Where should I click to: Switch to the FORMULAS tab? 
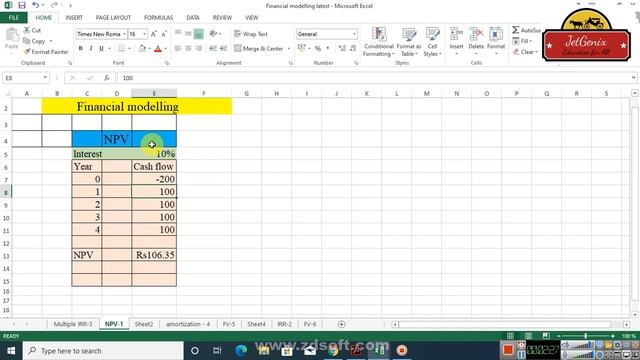[x=158, y=18]
